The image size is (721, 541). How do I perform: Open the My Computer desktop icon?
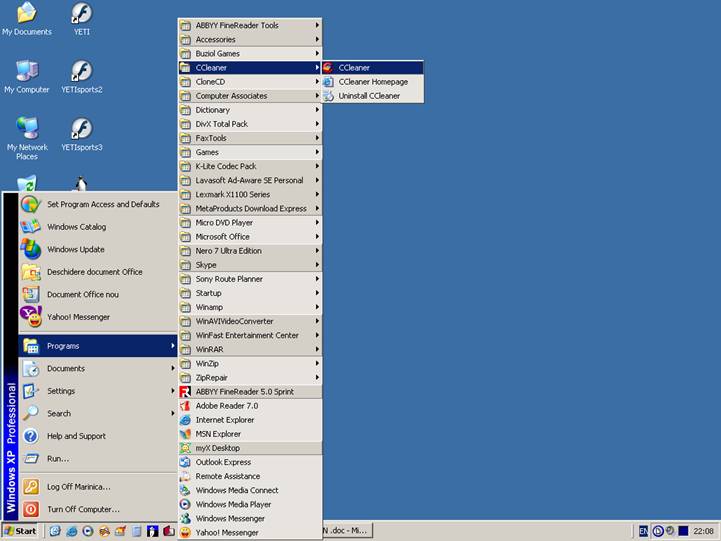26,73
